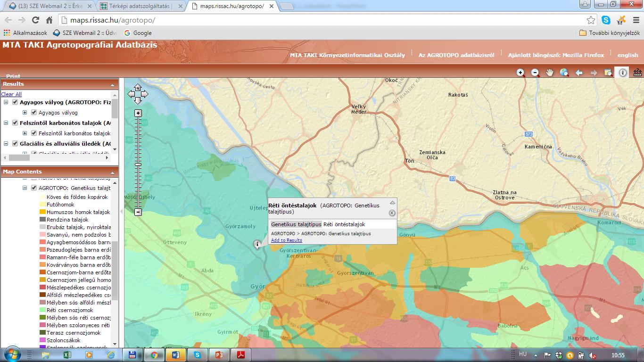
Task: Open További könyvjelzők folder
Action: tap(610, 33)
